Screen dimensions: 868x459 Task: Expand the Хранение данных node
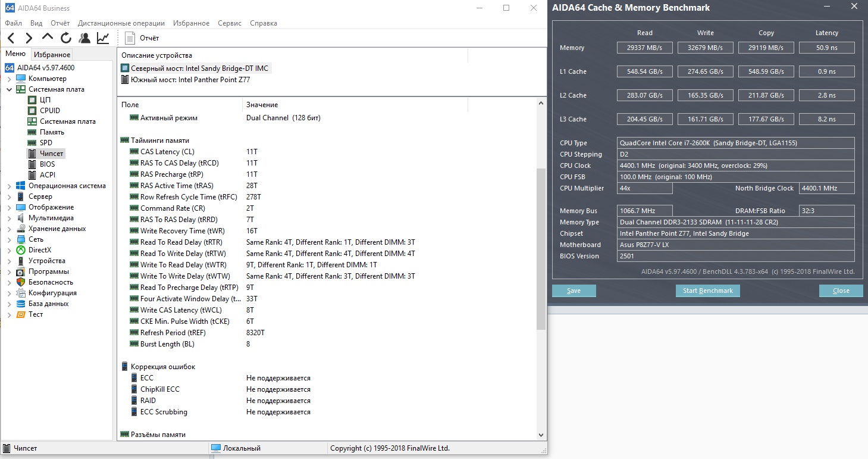click(9, 229)
